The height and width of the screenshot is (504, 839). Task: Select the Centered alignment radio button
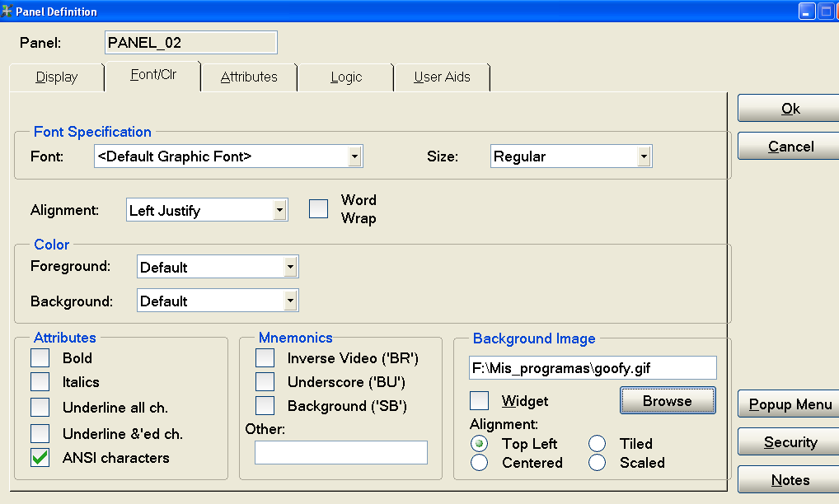click(x=480, y=463)
